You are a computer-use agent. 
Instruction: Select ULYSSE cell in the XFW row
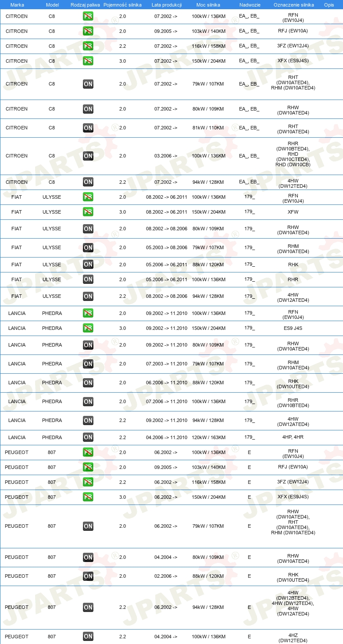[52, 212]
